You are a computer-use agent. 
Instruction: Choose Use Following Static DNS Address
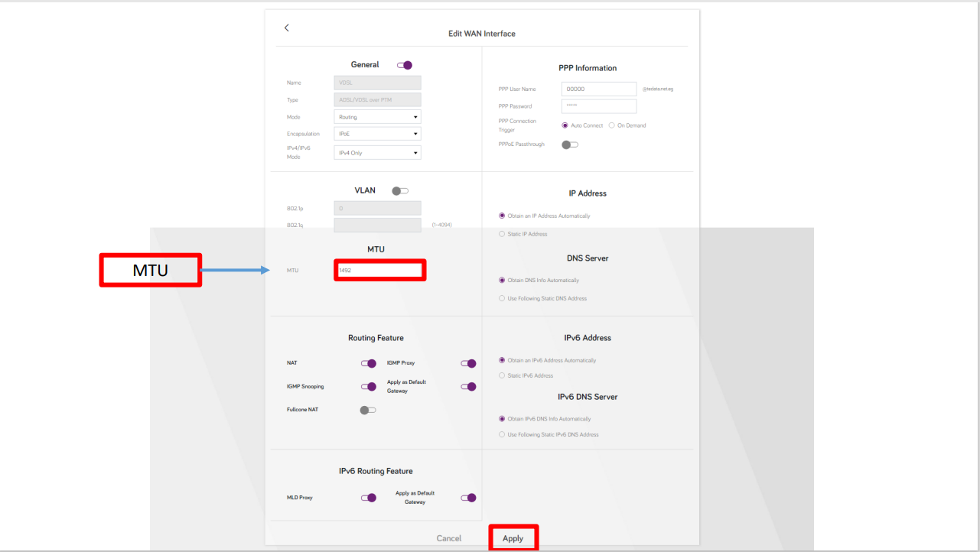(502, 298)
